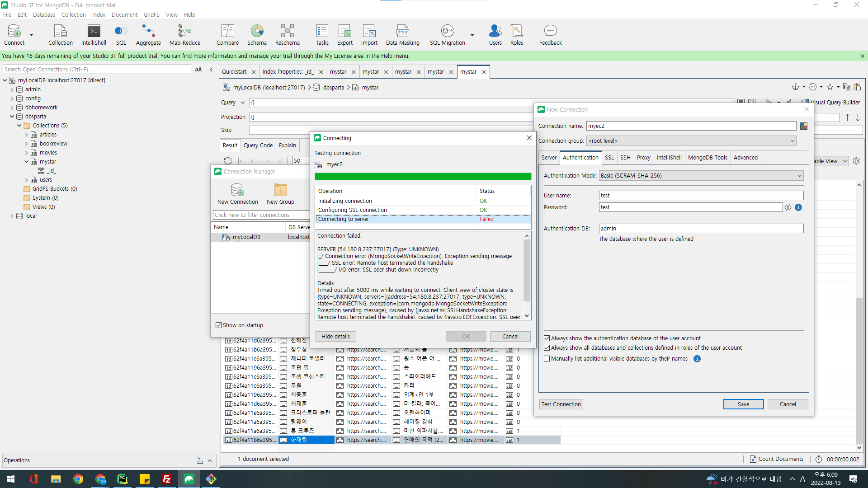Toggle show all databases and collections checkbox

547,348
